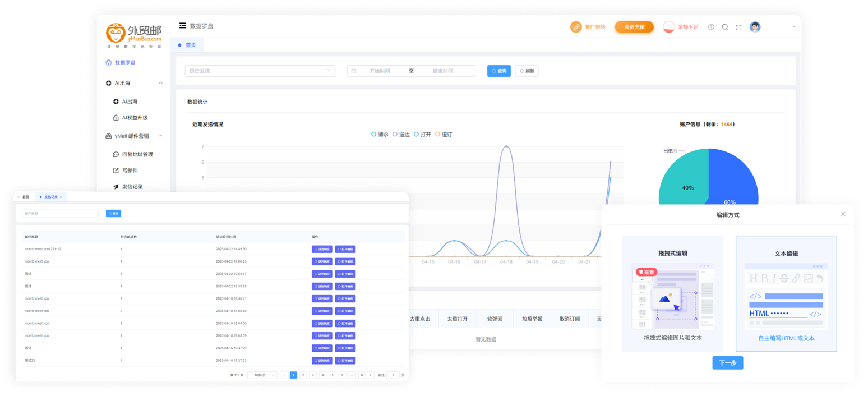
Task: Click the previous page arrow in pagination
Action: click(x=284, y=375)
